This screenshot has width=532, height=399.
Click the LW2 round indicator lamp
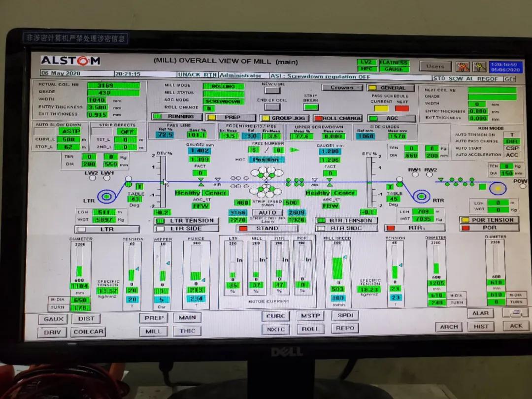[93, 178]
